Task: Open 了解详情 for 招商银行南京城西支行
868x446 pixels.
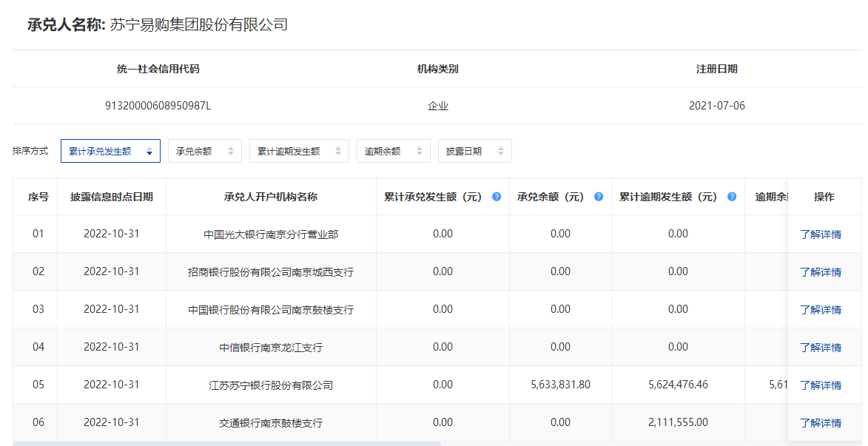Action: (x=821, y=271)
